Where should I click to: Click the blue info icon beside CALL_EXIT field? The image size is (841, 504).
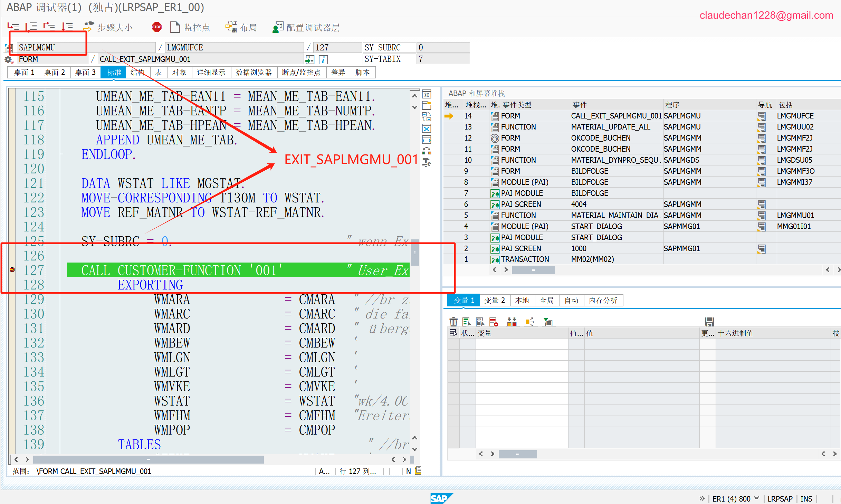coord(323,59)
